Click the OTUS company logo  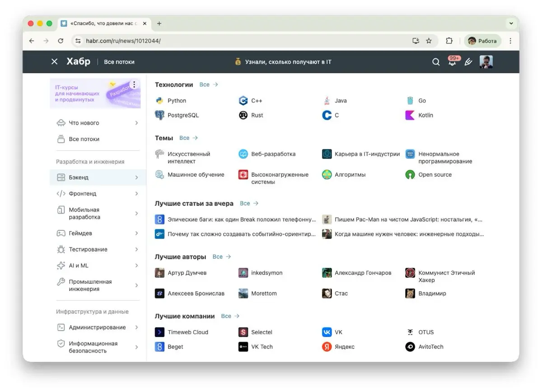point(410,332)
